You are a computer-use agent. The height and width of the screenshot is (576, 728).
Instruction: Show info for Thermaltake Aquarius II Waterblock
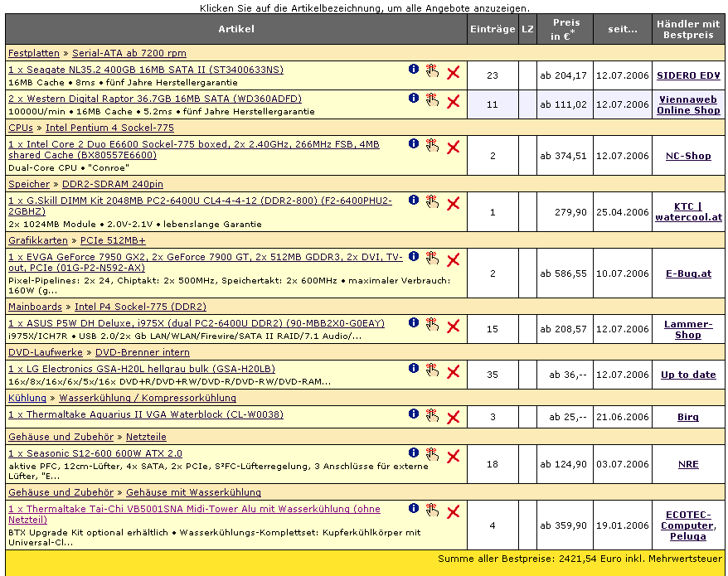[x=414, y=414]
